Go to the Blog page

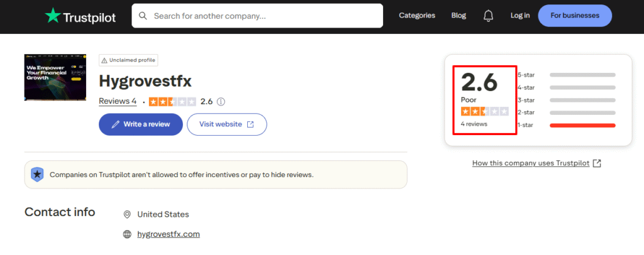tap(458, 16)
